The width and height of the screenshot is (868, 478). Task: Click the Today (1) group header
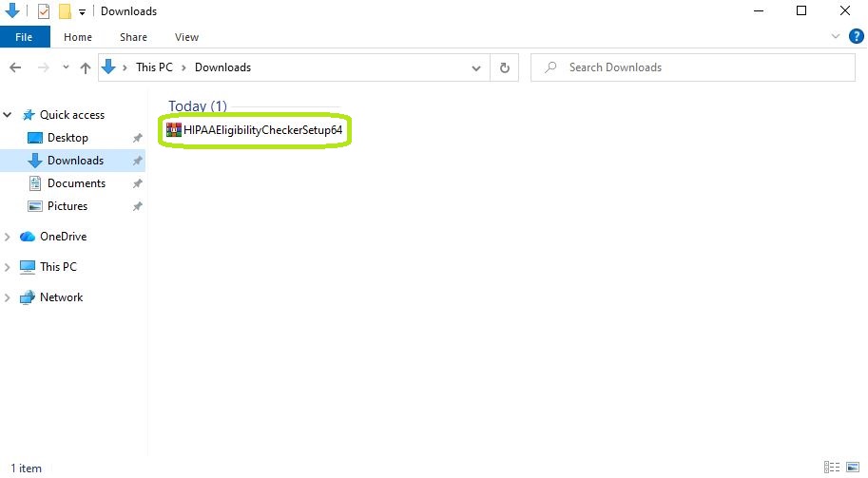pos(198,105)
